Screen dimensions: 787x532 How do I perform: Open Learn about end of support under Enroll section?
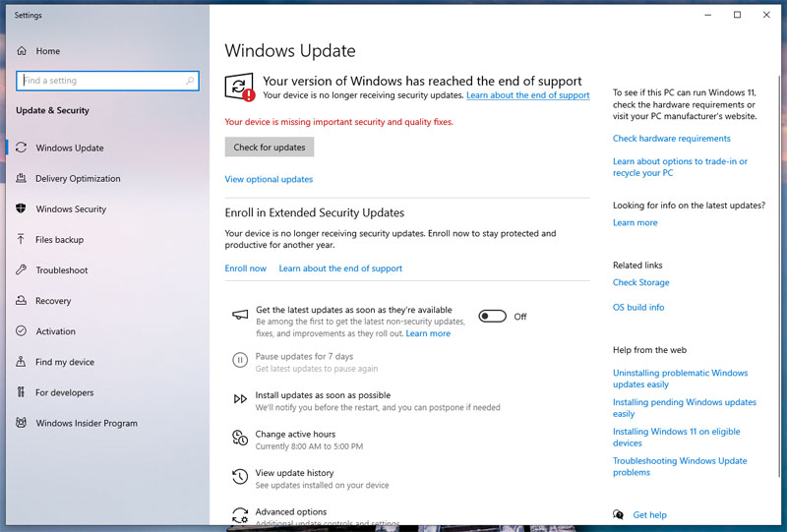click(x=340, y=268)
